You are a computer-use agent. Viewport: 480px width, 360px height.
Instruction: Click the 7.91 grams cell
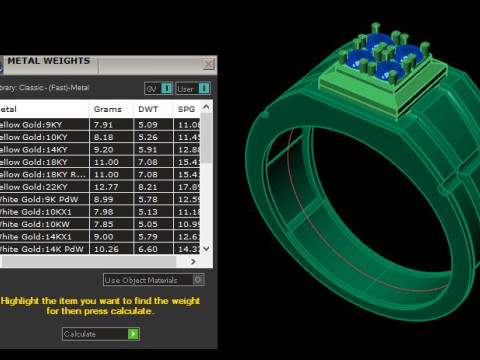click(111, 125)
